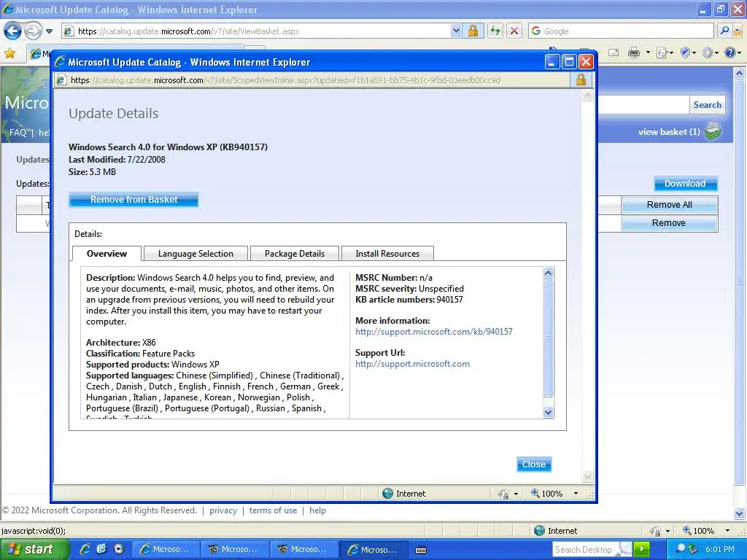747x560 pixels.
Task: Click main window status bar security icon
Action: [x=656, y=531]
